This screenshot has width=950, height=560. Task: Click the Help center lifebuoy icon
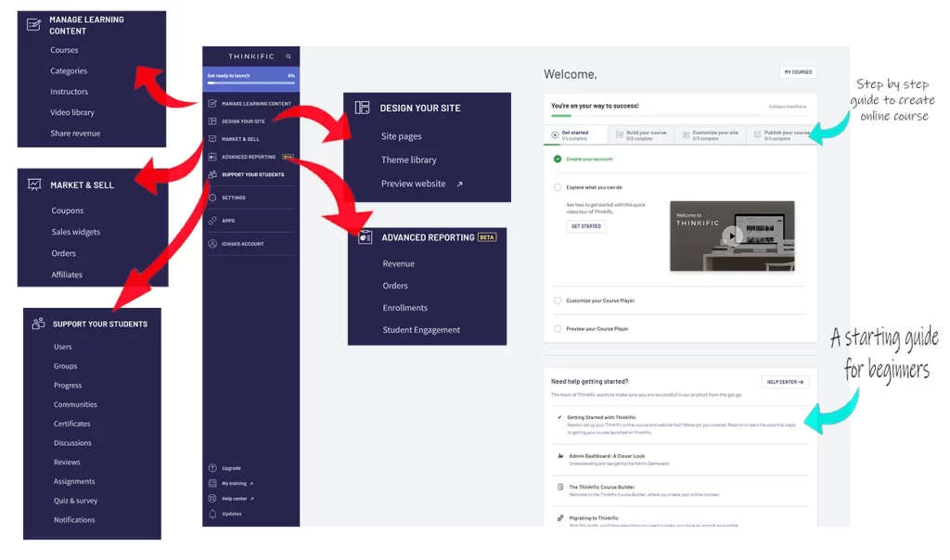point(212,499)
